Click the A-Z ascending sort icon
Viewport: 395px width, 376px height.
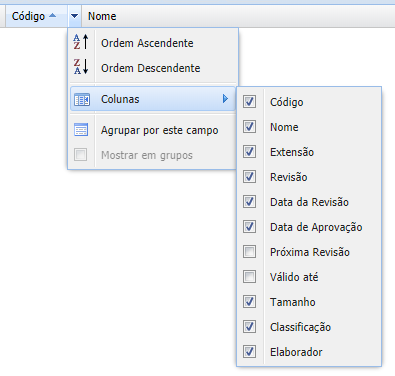81,42
